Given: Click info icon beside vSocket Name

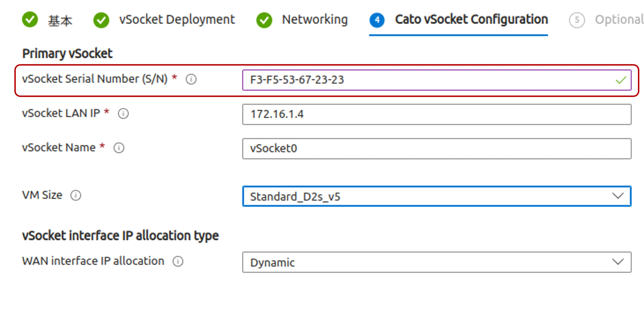Looking at the screenshot, I should (x=119, y=148).
